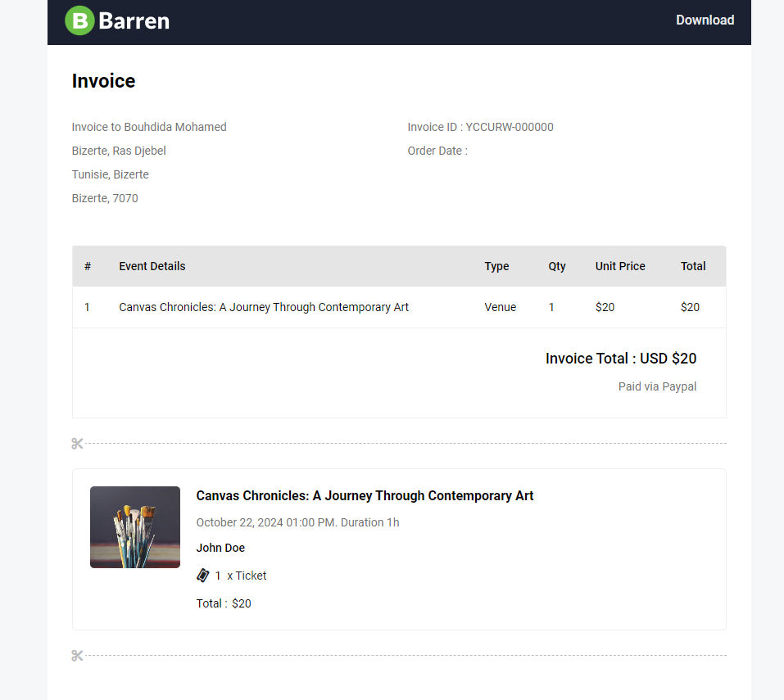Screen dimensions: 784x700
Task: Click the Type column header
Action: 496,266
